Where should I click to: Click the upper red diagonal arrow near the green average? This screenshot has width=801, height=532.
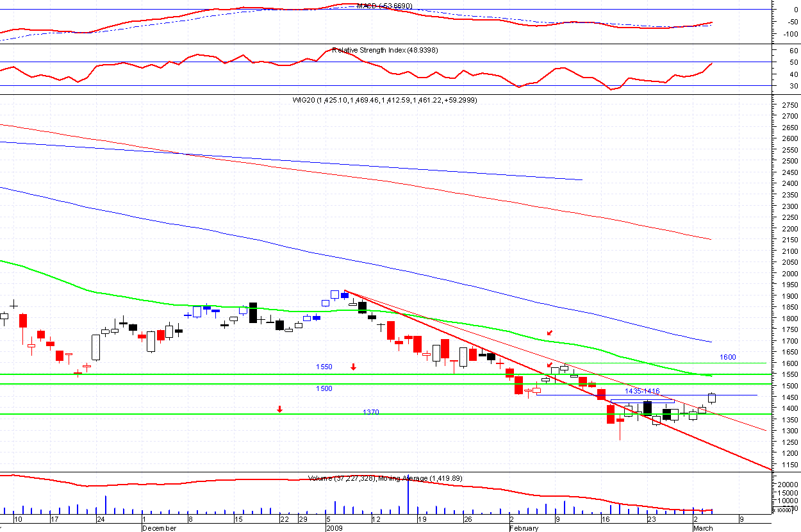coord(549,332)
